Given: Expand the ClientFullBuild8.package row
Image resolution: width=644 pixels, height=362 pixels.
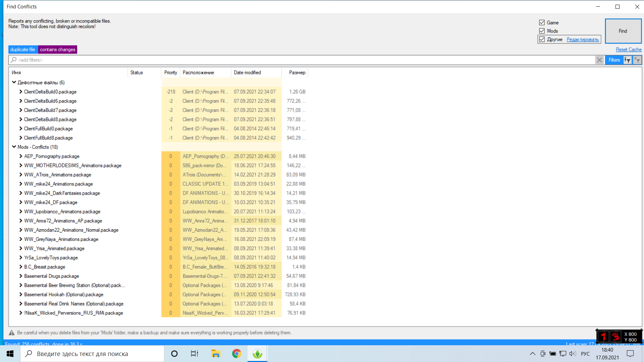Looking at the screenshot, I should tap(21, 138).
